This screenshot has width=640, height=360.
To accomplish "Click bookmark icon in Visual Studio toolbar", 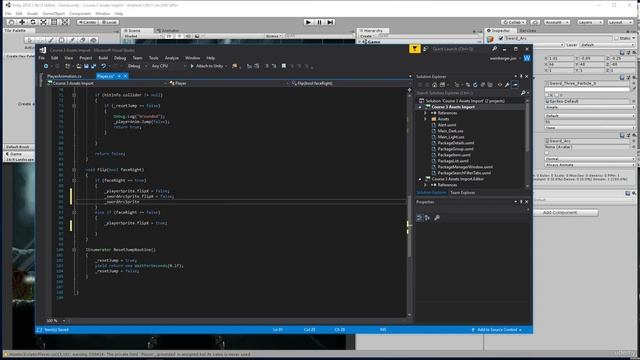I will coord(284,66).
